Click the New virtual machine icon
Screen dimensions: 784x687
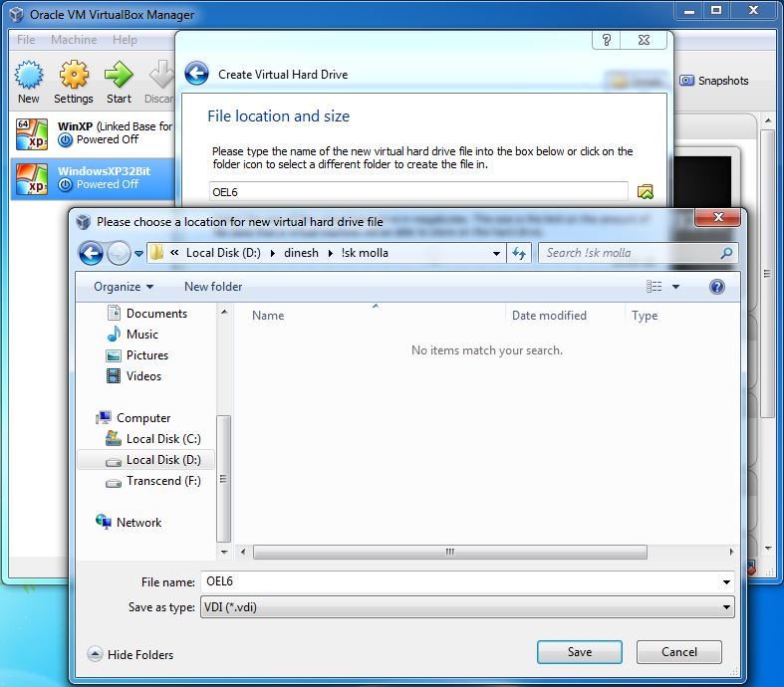click(29, 75)
